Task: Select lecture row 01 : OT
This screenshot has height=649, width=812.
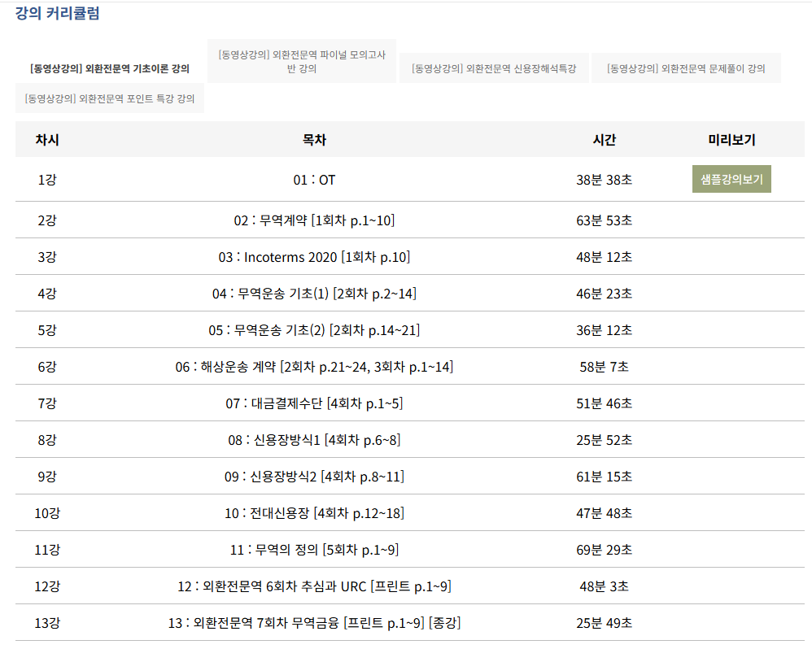Action: coord(314,180)
